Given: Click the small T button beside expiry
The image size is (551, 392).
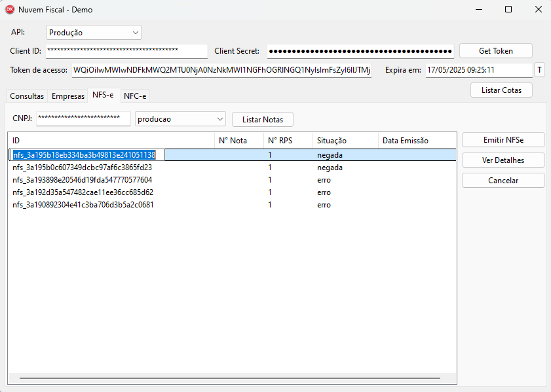Looking at the screenshot, I should point(539,70).
